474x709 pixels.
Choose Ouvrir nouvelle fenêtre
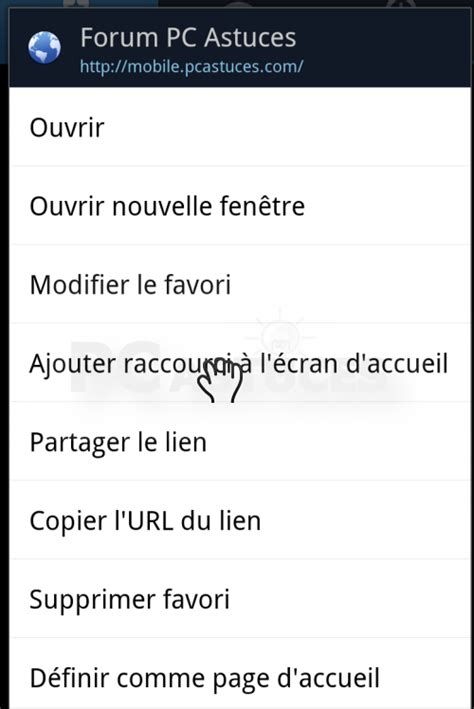pos(240,206)
